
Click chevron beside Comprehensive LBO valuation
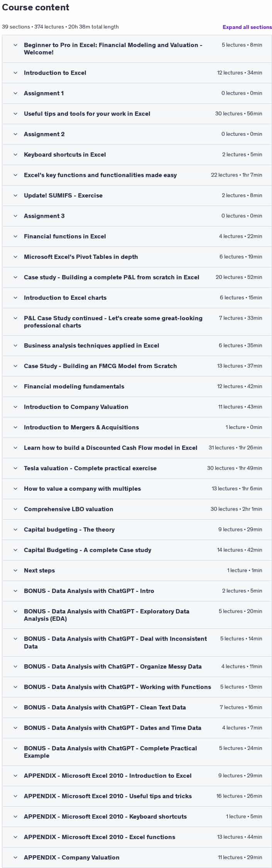15,509
